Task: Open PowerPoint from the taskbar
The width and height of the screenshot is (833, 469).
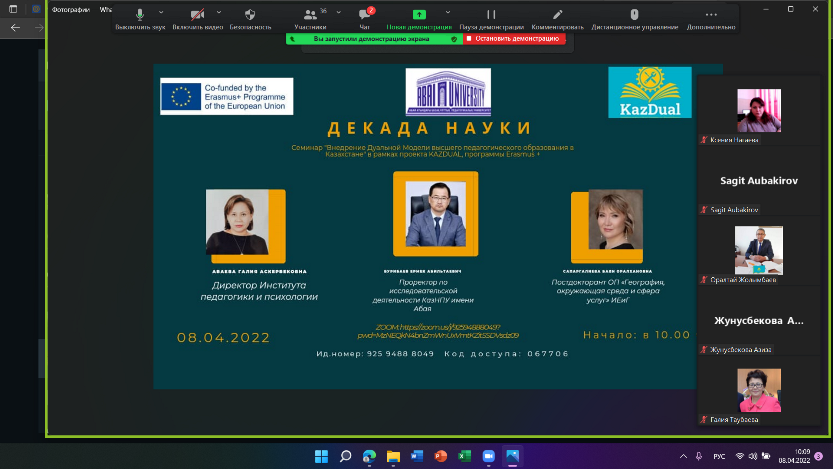Action: coord(439,456)
